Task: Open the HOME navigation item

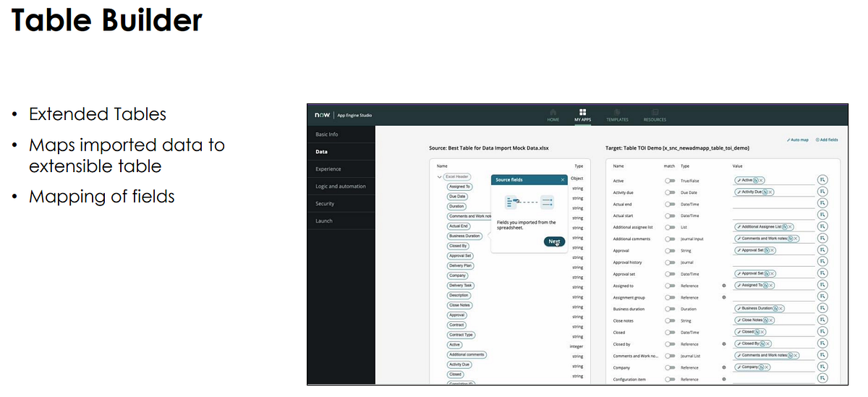Action: 553,116
